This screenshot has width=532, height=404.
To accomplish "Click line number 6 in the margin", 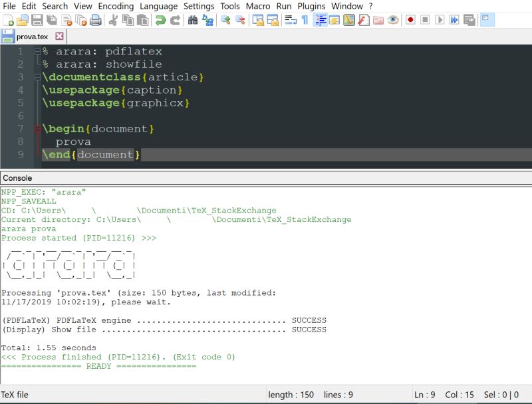I will pyautogui.click(x=21, y=116).
